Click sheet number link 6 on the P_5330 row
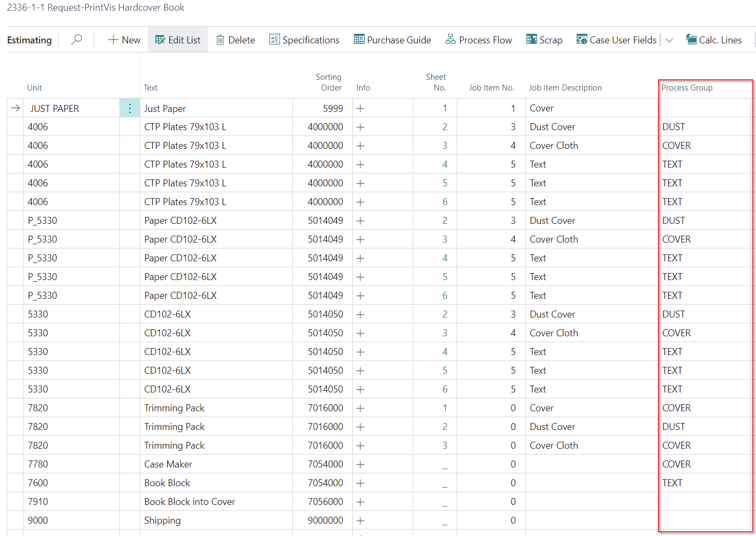 point(444,296)
